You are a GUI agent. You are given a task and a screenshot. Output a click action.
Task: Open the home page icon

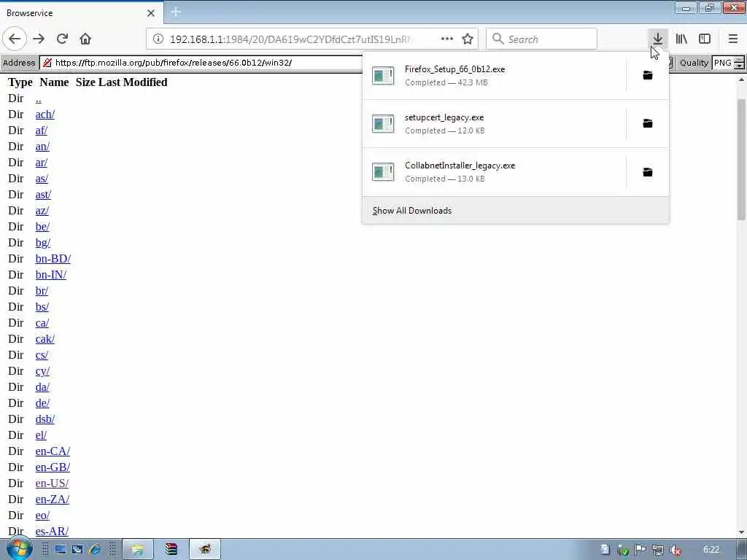[x=85, y=39]
